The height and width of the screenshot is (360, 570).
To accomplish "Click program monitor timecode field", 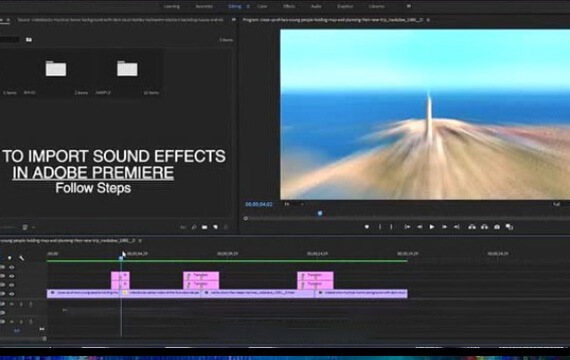I will 259,204.
